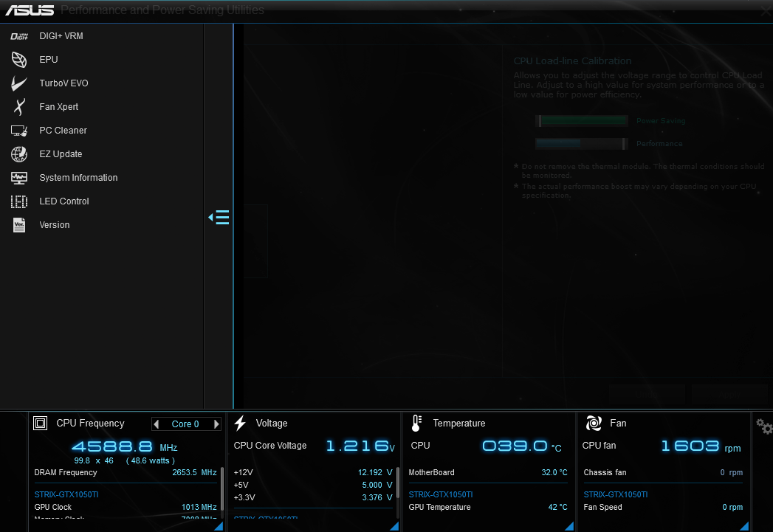Viewport: 773px width, 532px height.
Task: Click the '+12V' rail label
Action: pos(243,472)
